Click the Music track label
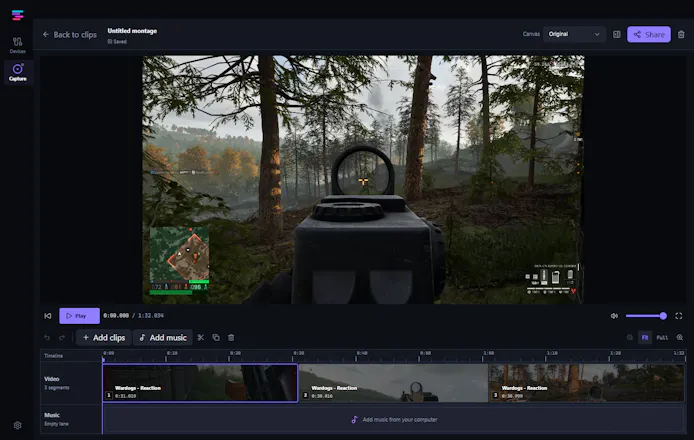The width and height of the screenshot is (694, 440). 52,415
